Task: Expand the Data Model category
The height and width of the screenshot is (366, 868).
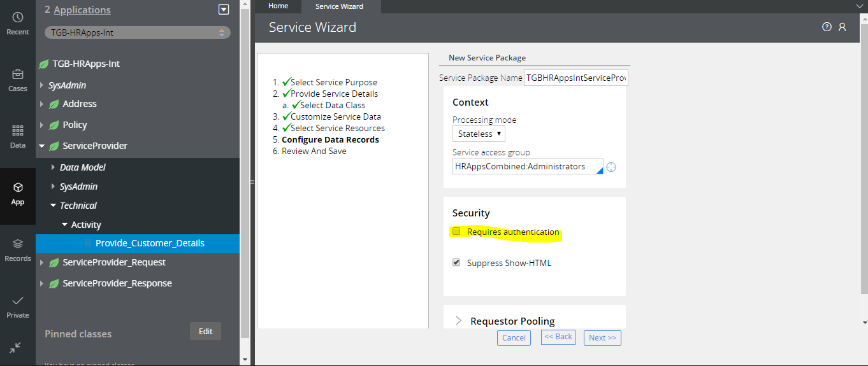Action: tap(54, 167)
